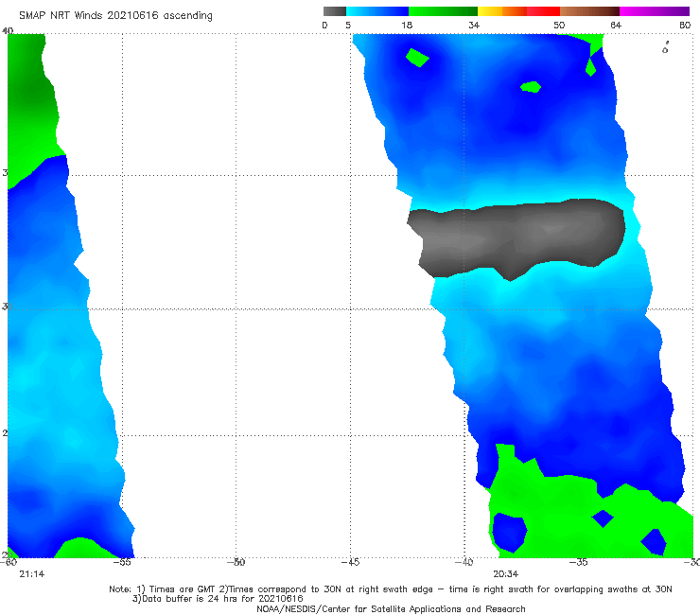Screen dimensions: 700x615
Task: Click the 'Data buffer is 24 hrs' note
Action: tap(218, 599)
